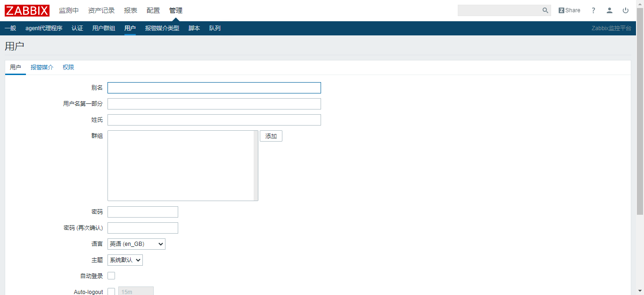The image size is (644, 295).
Task: Switch to the 用户 form tab
Action: pos(16,67)
